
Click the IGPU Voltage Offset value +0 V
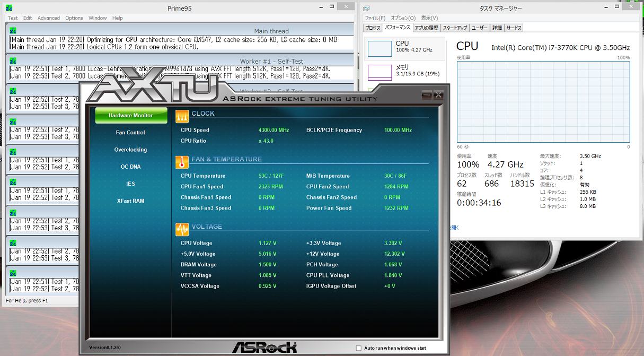click(x=390, y=286)
